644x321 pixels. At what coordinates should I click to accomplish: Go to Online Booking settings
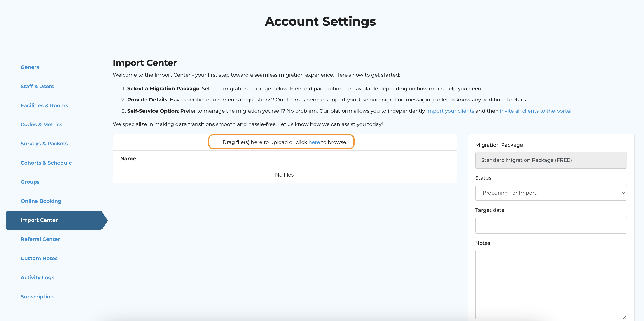pyautogui.click(x=41, y=201)
